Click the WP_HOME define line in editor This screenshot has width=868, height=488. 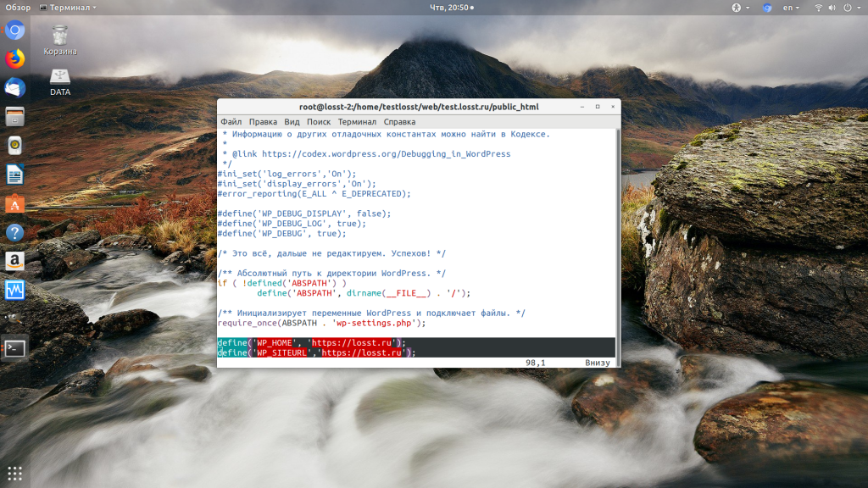(311, 343)
